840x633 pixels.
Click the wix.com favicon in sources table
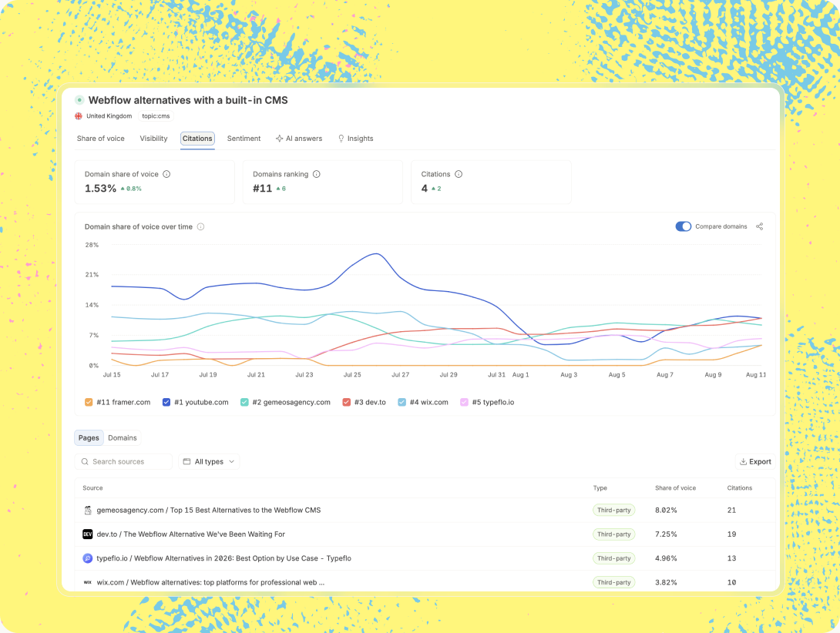pyautogui.click(x=88, y=582)
